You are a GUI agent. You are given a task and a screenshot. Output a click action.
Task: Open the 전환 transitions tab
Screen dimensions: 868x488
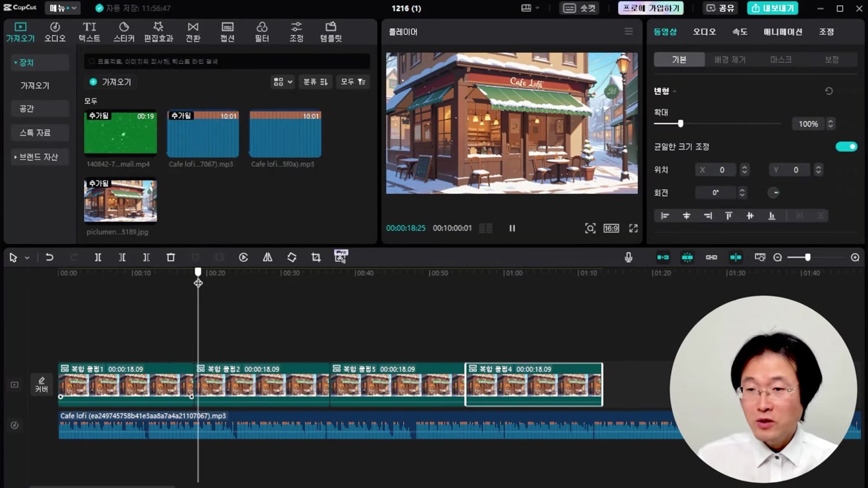coord(193,32)
